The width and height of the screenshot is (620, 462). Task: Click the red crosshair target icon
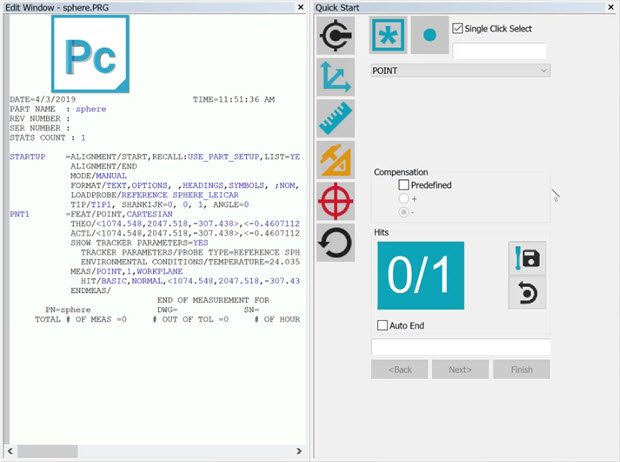[336, 201]
